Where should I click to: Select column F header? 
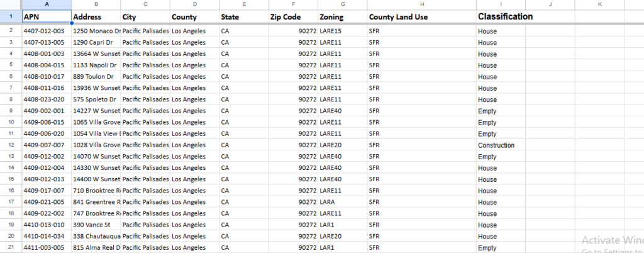click(293, 4)
